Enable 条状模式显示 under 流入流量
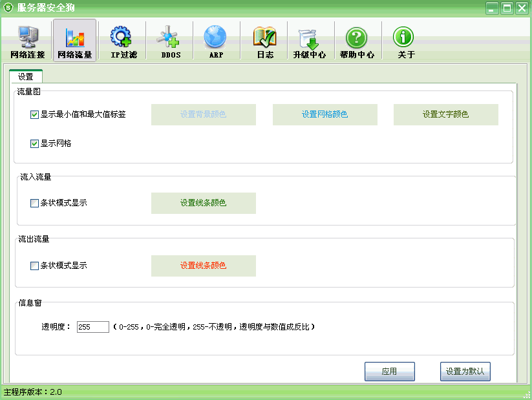The image size is (532, 400). point(35,204)
